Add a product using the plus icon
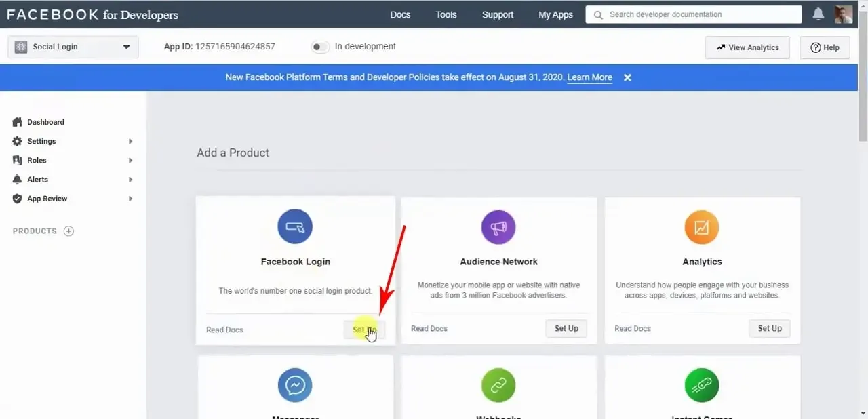This screenshot has height=419, width=868. (x=68, y=231)
